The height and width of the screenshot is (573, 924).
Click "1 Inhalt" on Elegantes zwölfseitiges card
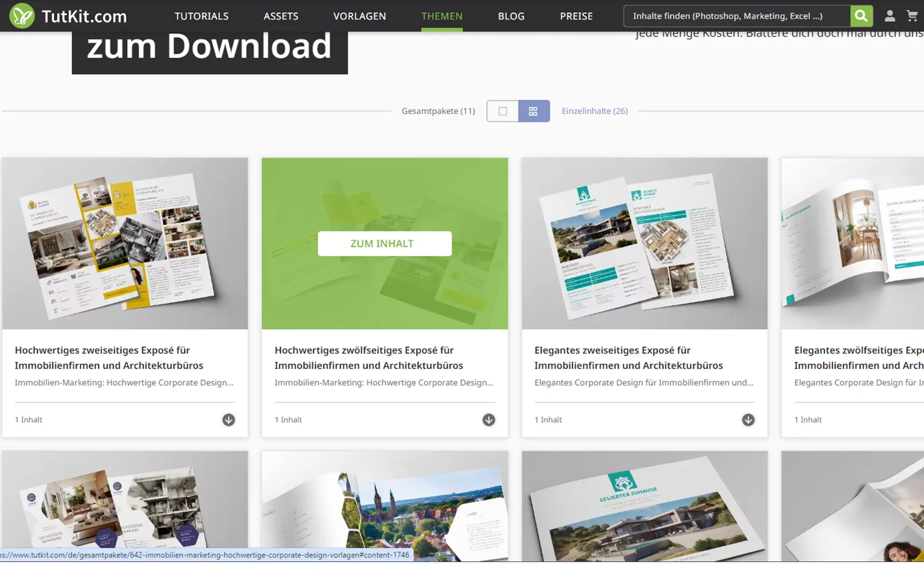click(808, 420)
